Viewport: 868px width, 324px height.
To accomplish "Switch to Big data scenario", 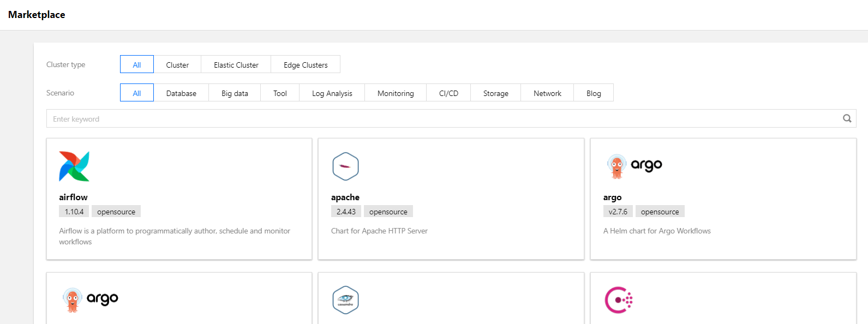I will tap(235, 93).
